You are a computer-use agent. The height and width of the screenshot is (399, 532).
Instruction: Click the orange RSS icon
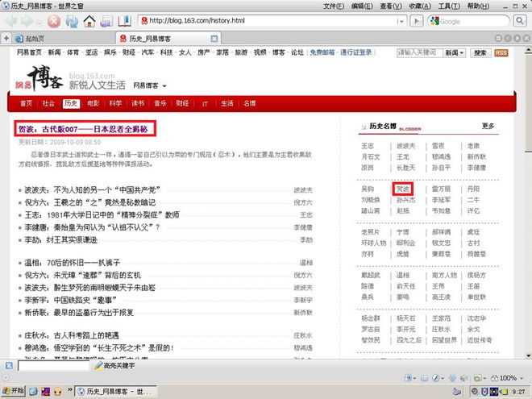[x=501, y=53]
